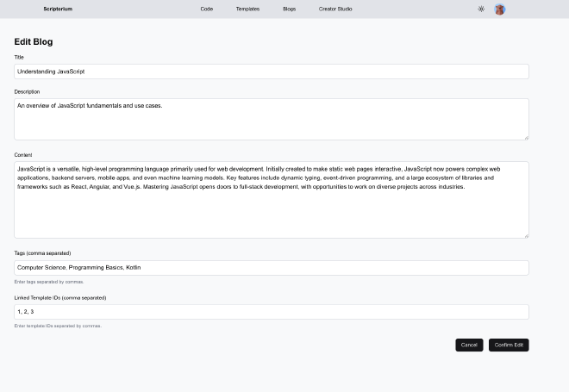Cancel the blog edit
The height and width of the screenshot is (392, 569).
pos(469,345)
